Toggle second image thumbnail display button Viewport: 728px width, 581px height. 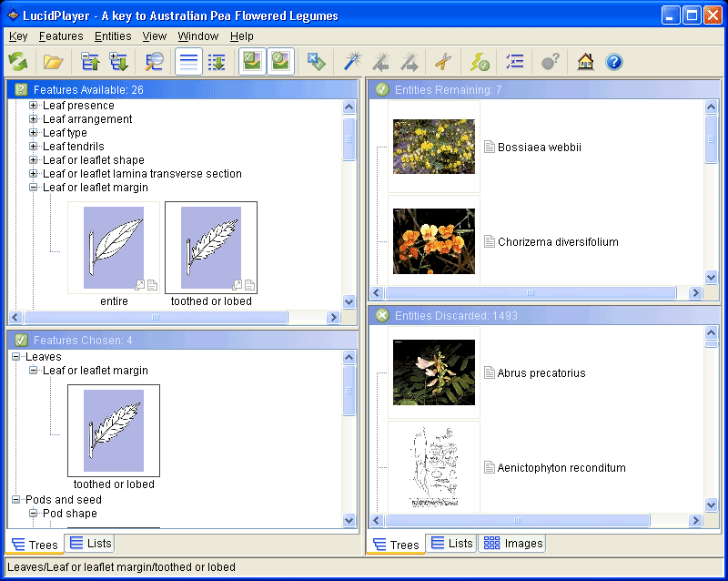coord(281,62)
